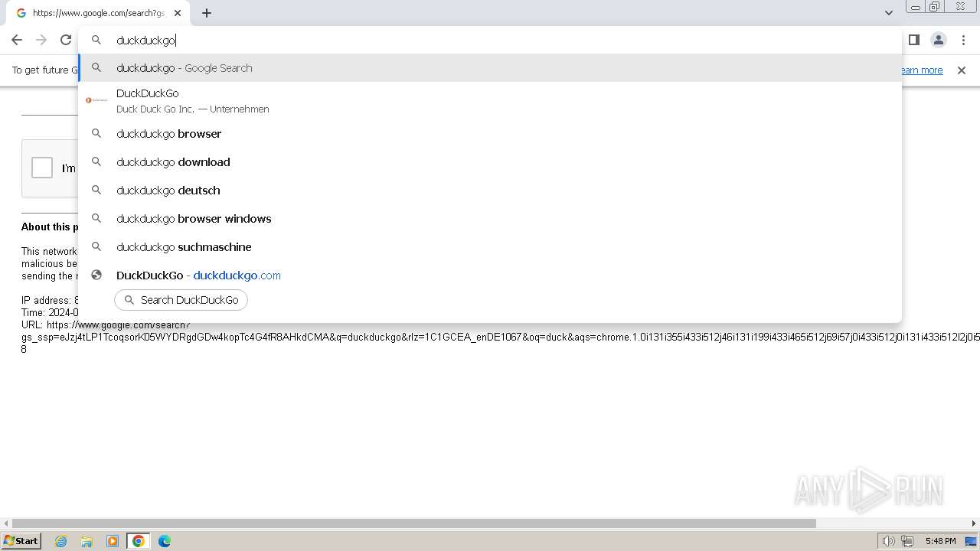Launch Internet Explorer from taskbar
This screenshot has height=551, width=980.
61,541
